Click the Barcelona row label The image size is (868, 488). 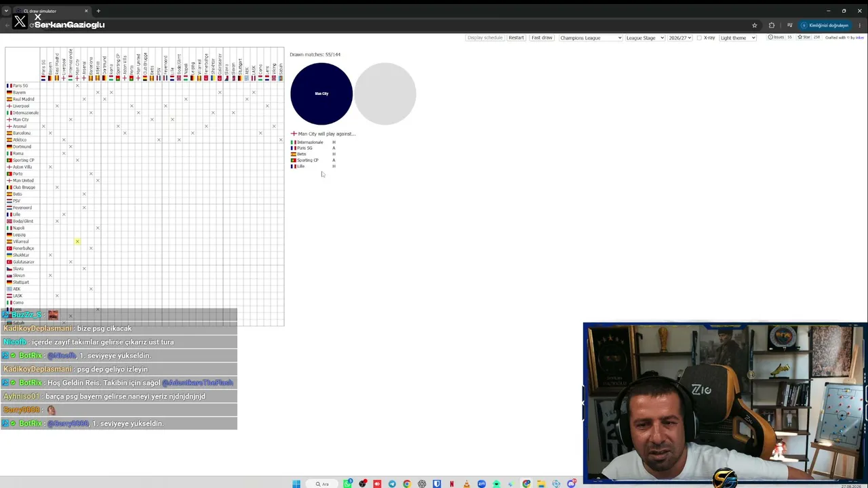coord(22,133)
